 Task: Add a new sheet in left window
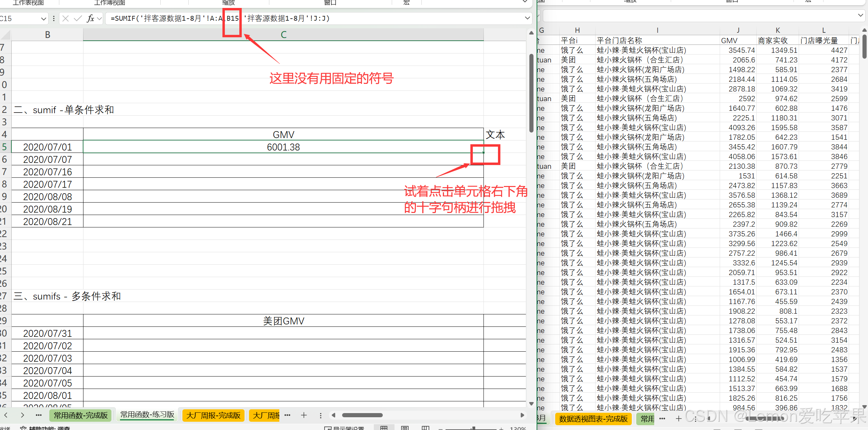(304, 415)
